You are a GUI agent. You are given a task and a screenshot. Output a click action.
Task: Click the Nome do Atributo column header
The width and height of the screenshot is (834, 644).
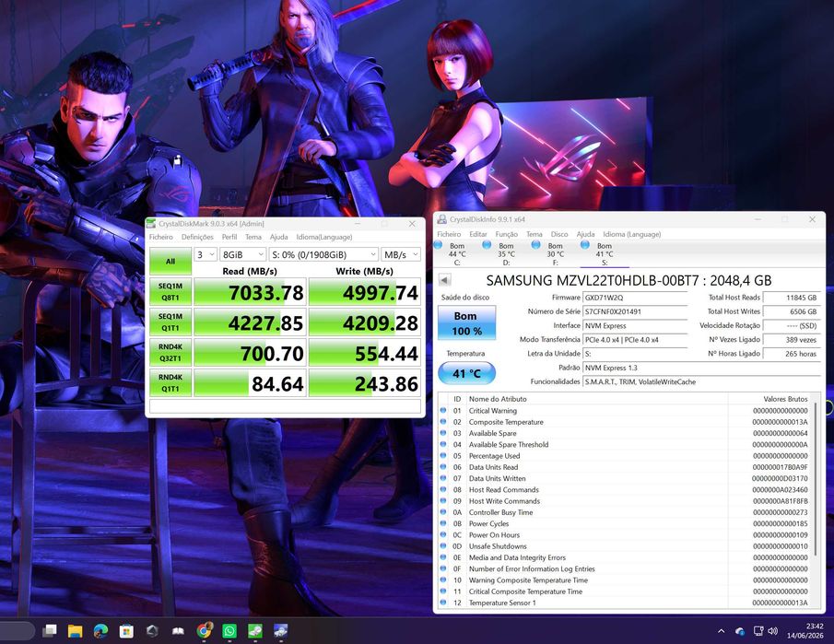(597, 399)
